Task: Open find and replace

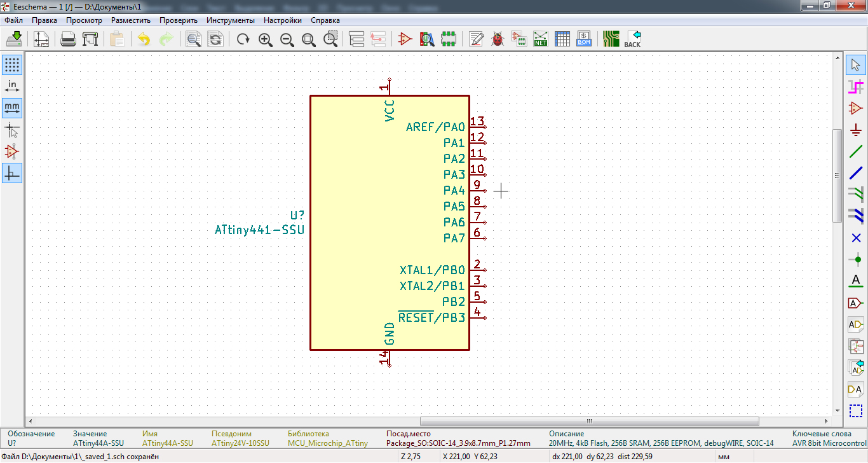Action: coord(215,39)
